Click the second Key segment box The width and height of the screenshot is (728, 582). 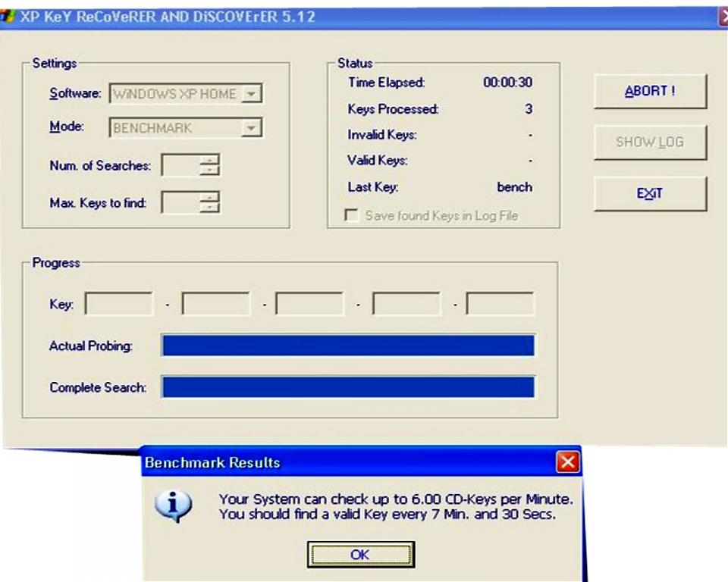pyautogui.click(x=216, y=304)
